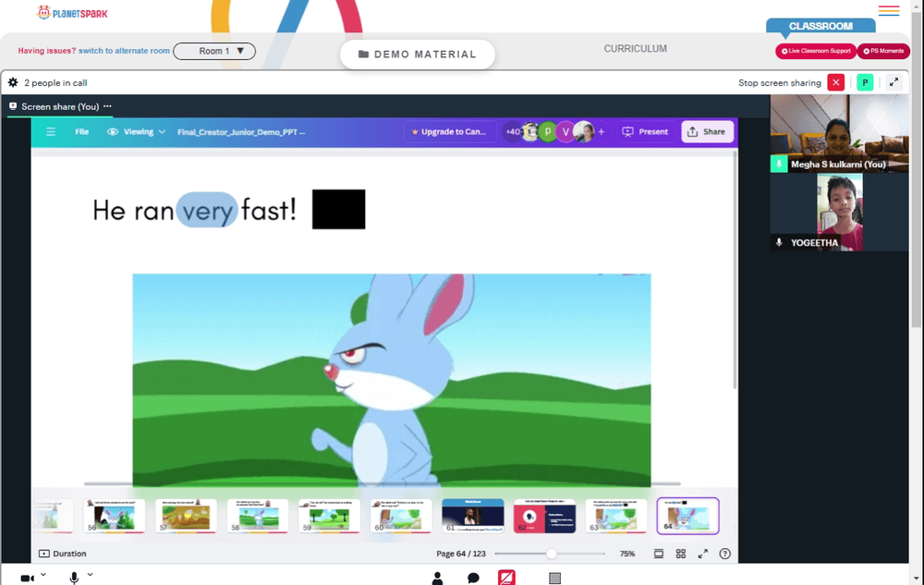Click the purple V collaborator avatar

click(x=565, y=132)
